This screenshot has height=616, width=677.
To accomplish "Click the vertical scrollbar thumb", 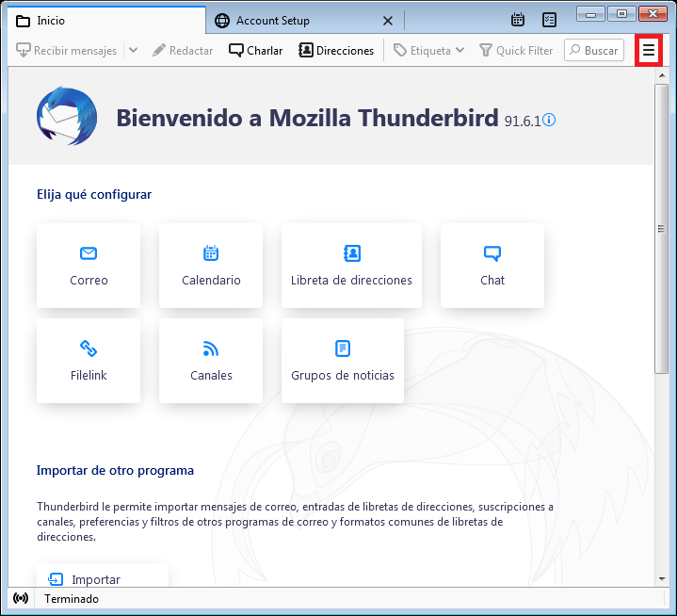I will [x=661, y=229].
